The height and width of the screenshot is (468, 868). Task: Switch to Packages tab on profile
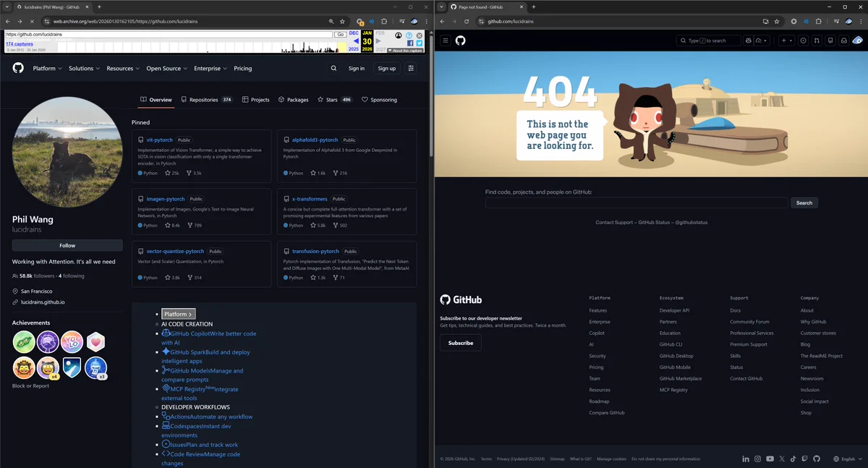293,100
